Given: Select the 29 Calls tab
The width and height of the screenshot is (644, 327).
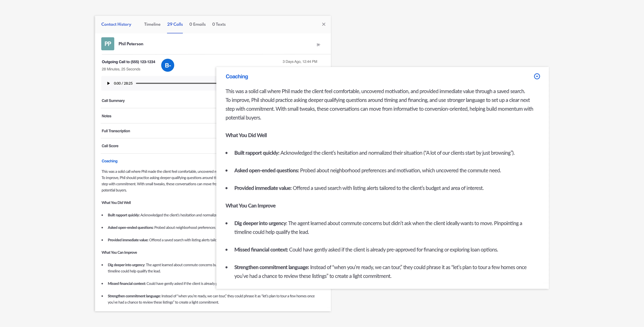Looking at the screenshot, I should [175, 24].
